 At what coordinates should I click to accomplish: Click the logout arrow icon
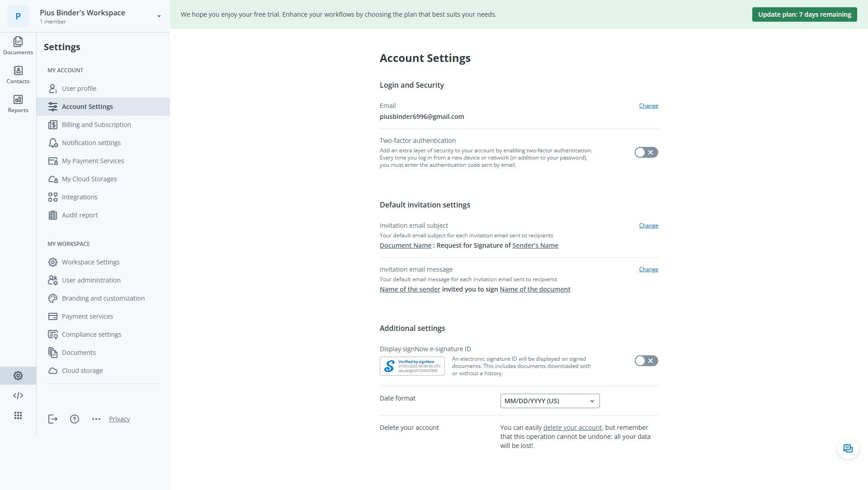point(53,419)
